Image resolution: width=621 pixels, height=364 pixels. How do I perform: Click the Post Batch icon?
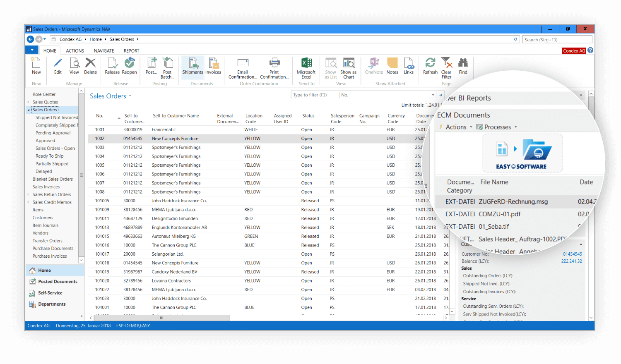pos(168,63)
